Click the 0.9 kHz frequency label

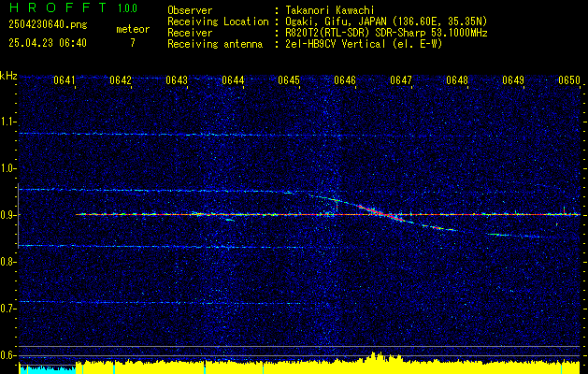(x=8, y=215)
